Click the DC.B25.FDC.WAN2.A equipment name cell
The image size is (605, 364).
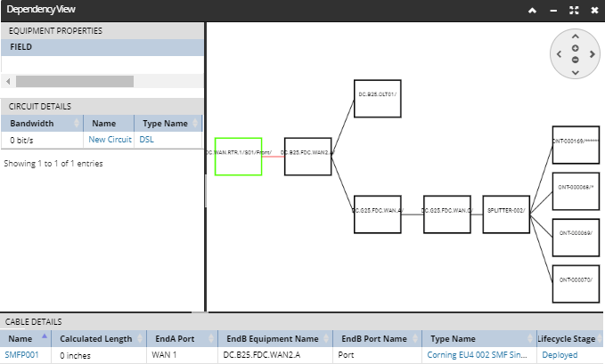click(x=275, y=355)
